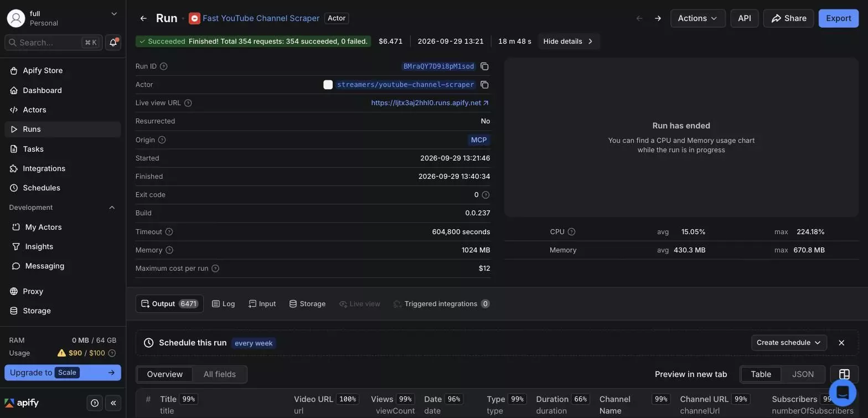
Task: Open the chat support bubble
Action: pos(843,393)
